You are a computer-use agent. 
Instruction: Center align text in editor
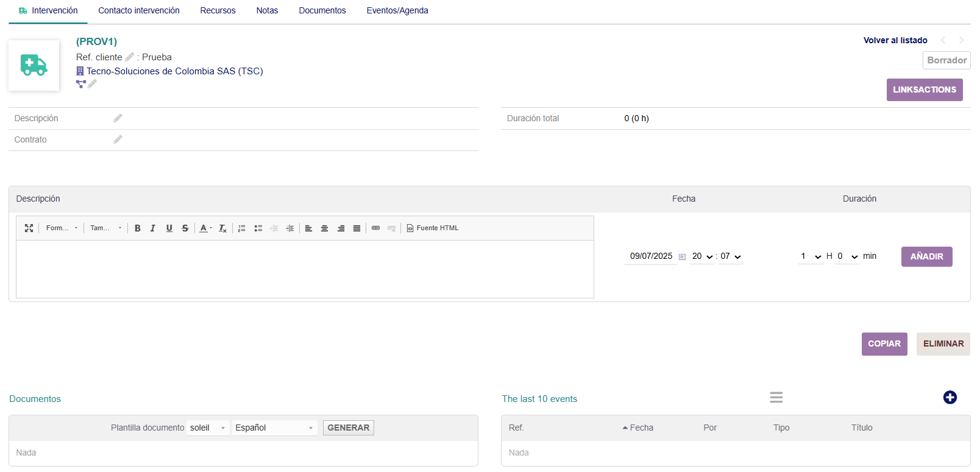[x=324, y=228]
